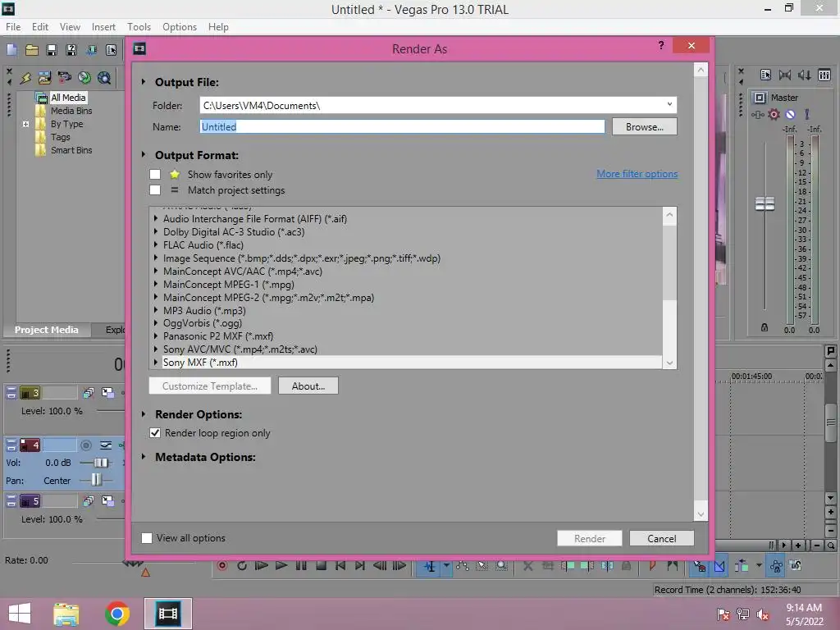This screenshot has width=840, height=630.
Task: Click track 4 arm for record icon
Action: click(x=85, y=445)
